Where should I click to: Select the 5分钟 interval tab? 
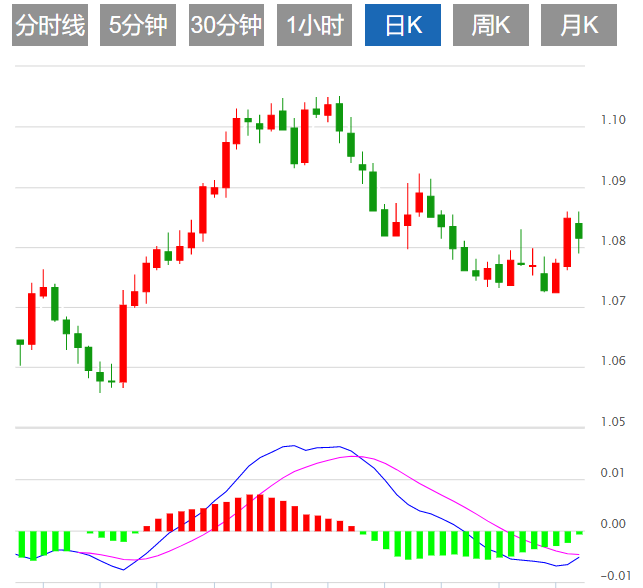coord(138,25)
